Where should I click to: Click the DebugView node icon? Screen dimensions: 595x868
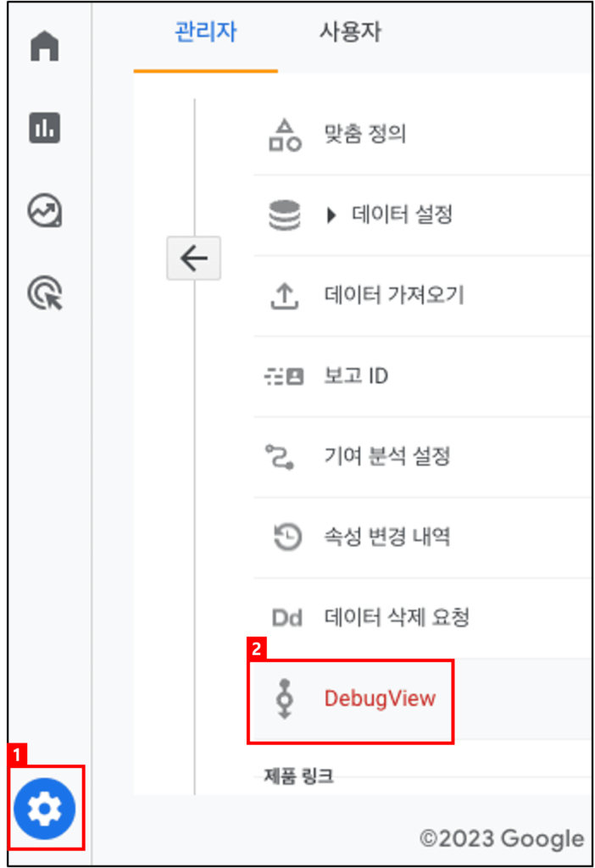coord(285,698)
